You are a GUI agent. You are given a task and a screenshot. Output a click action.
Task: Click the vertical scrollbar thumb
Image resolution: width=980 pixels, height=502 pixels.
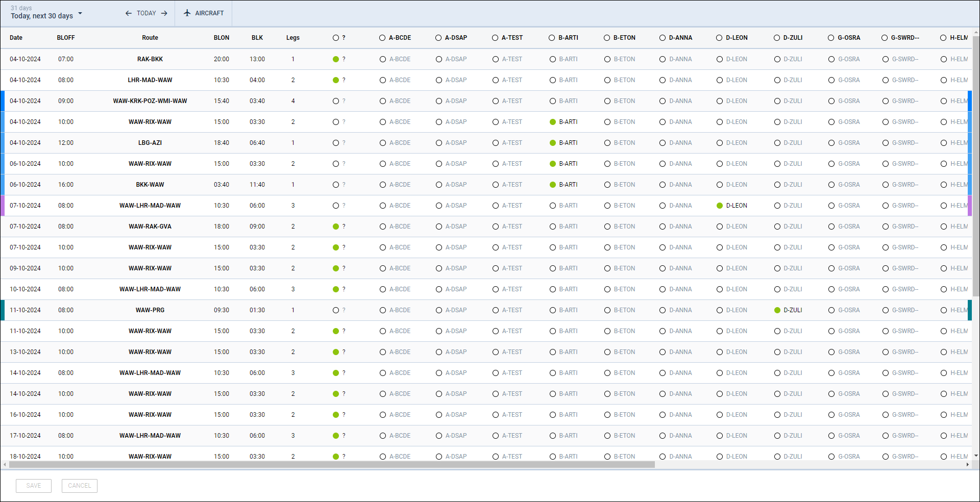tap(976, 166)
